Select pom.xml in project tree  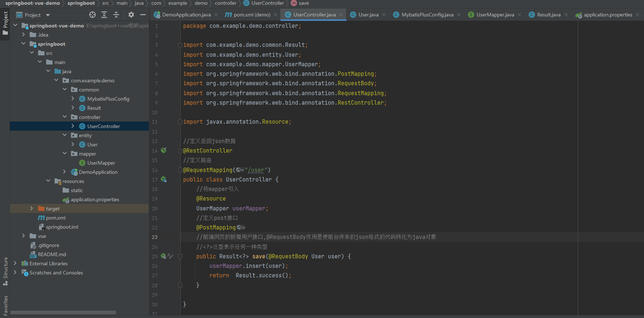click(x=56, y=218)
